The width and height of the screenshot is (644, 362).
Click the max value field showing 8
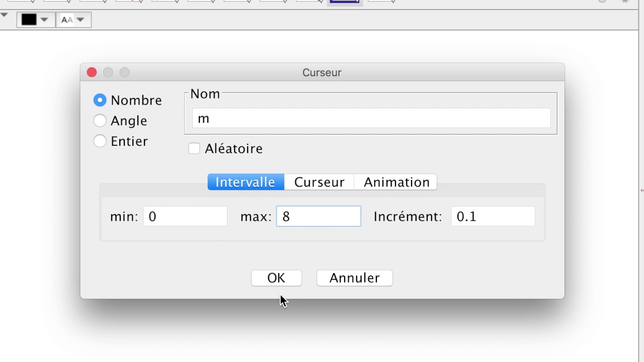318,217
